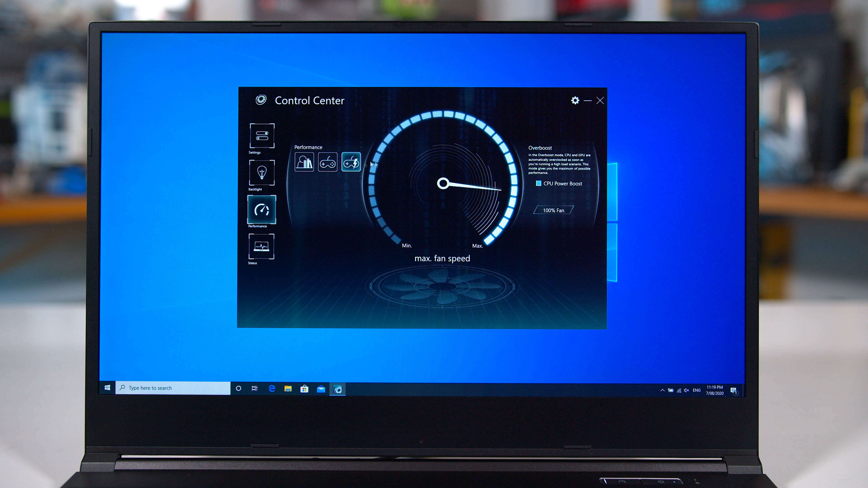Open the Status monitor panel
The height and width of the screenshot is (488, 868).
coord(262,246)
